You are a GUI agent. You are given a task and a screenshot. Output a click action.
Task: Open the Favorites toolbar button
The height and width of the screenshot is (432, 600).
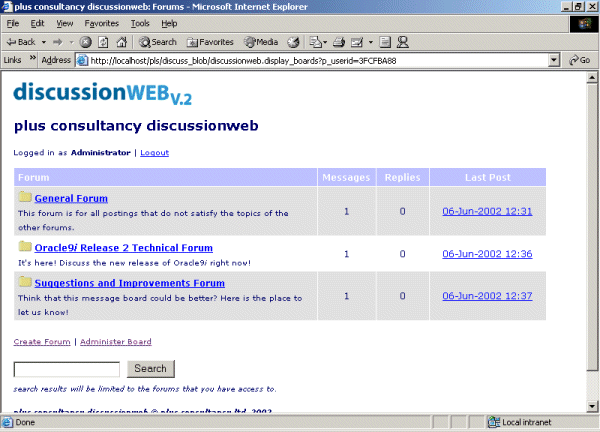[210, 42]
